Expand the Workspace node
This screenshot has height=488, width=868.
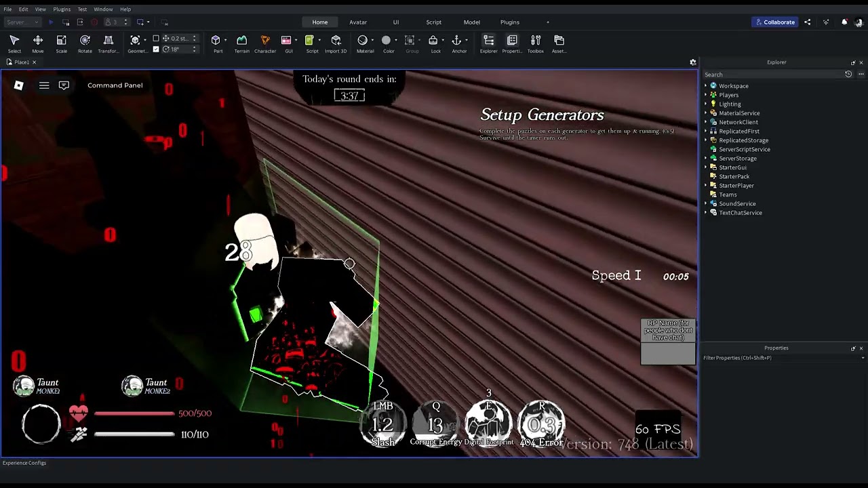[x=705, y=86]
